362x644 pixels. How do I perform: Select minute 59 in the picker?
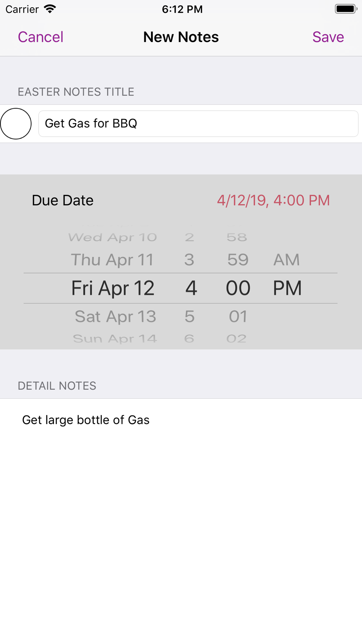tap(238, 260)
